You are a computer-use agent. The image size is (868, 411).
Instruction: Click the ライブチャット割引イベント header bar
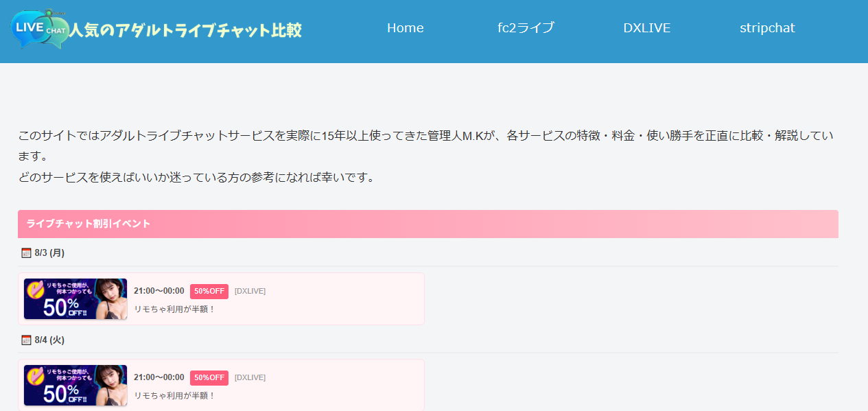pos(428,224)
